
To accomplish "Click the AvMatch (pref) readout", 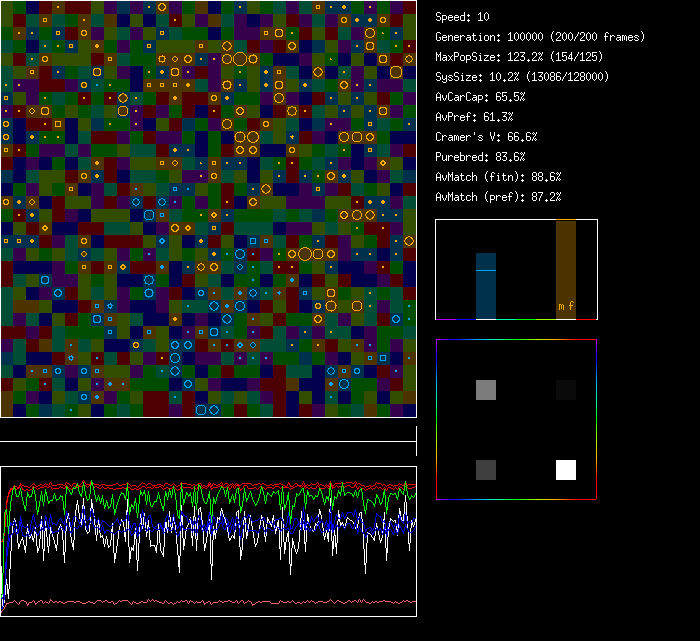I will pos(498,197).
